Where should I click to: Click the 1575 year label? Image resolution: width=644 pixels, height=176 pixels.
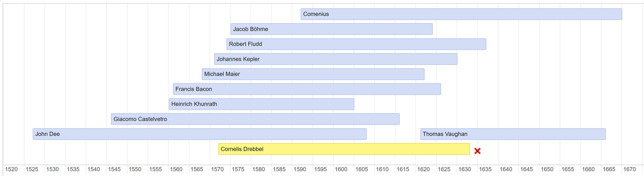point(238,169)
